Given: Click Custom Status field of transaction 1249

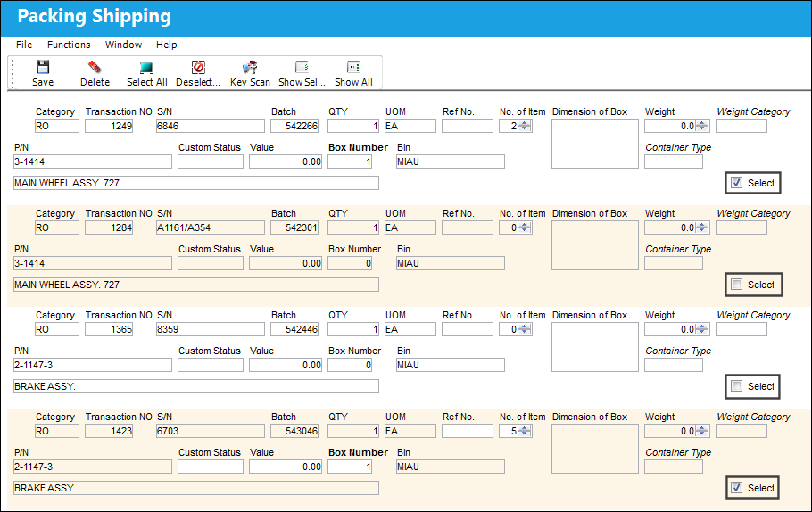Looking at the screenshot, I should 211,161.
